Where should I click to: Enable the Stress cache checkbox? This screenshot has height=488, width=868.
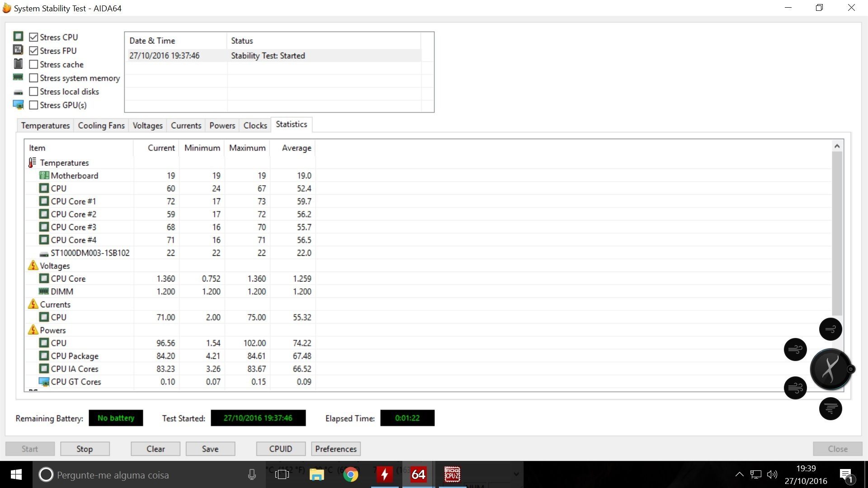point(33,64)
